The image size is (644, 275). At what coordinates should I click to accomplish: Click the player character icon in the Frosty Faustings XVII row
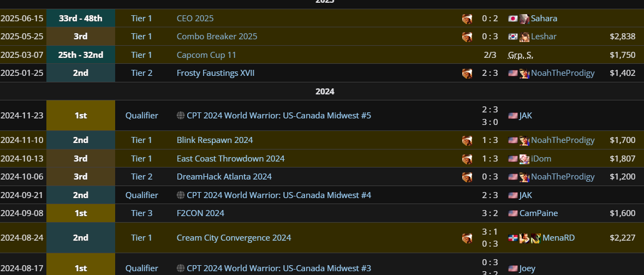click(x=467, y=73)
